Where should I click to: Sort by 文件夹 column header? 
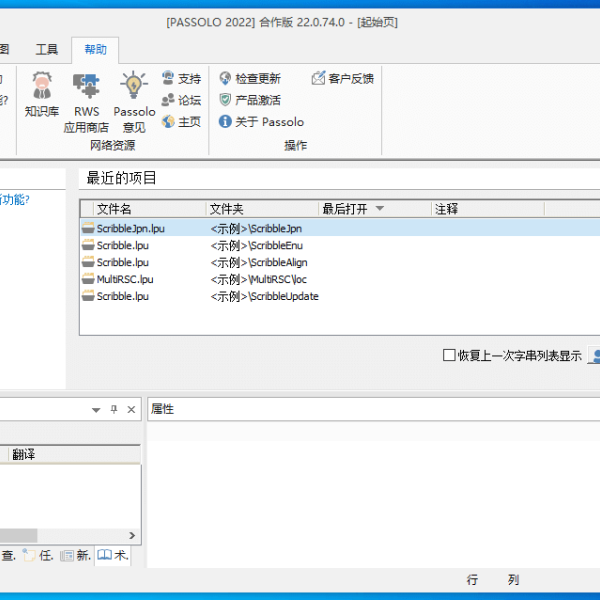tap(262, 209)
